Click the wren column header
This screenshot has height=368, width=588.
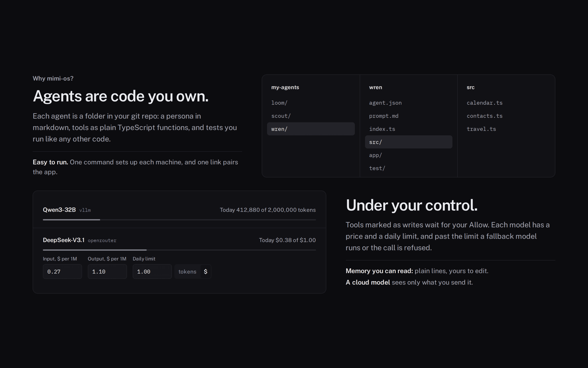[376, 87]
